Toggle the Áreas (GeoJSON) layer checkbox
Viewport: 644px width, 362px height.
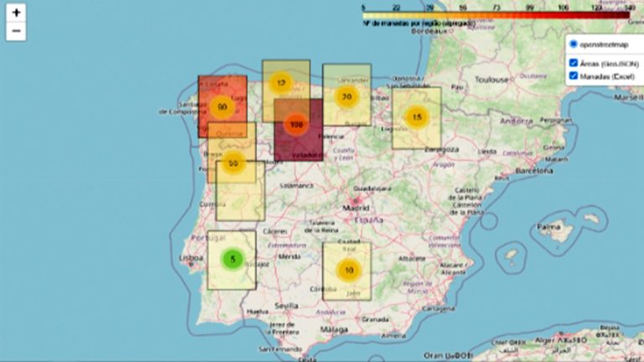573,63
